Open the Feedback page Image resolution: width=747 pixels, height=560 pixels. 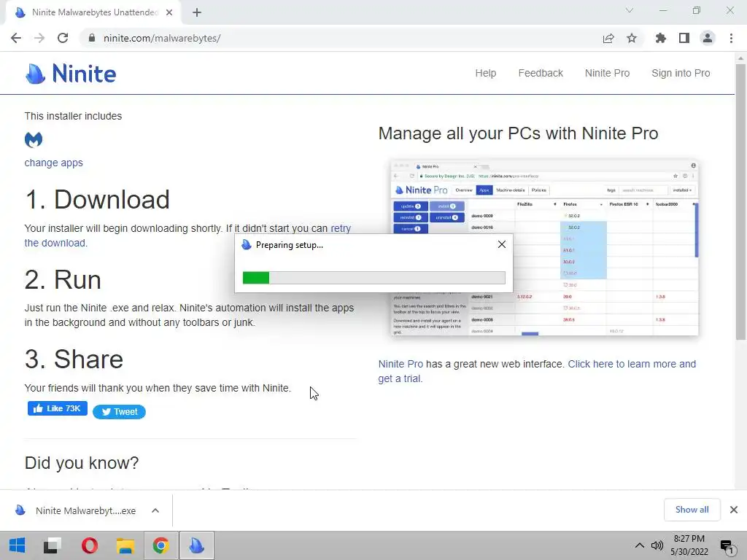coord(541,73)
